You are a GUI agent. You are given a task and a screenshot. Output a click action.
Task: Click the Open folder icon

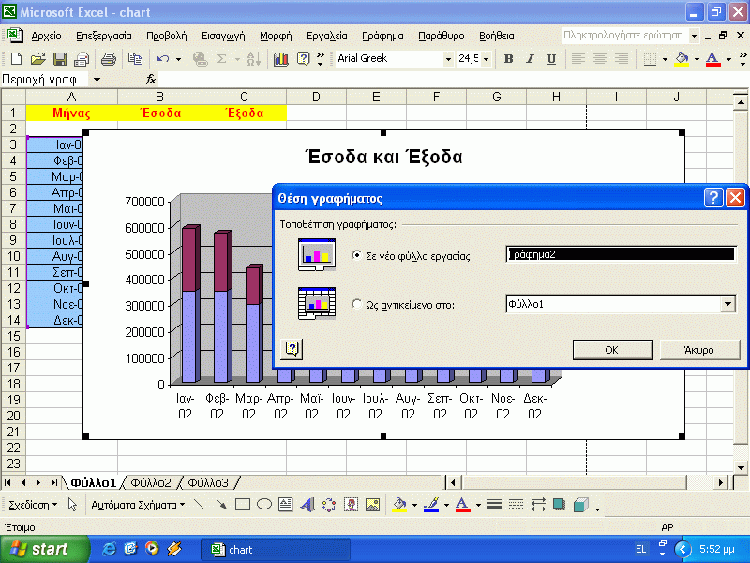click(x=38, y=59)
